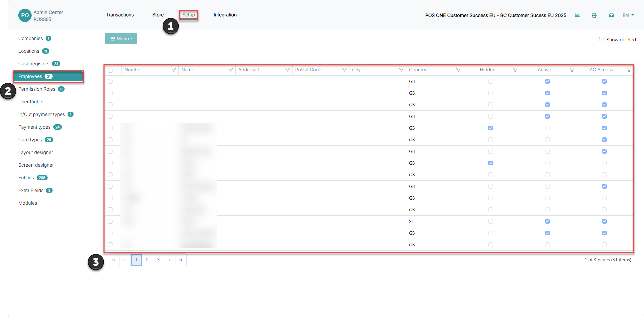This screenshot has height=316, width=644.
Task: Select the SE country row checkbox
Action: pos(110,221)
